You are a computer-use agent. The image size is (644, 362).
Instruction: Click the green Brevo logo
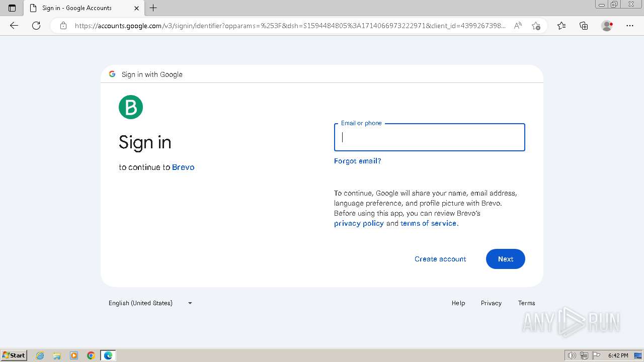pyautogui.click(x=131, y=107)
